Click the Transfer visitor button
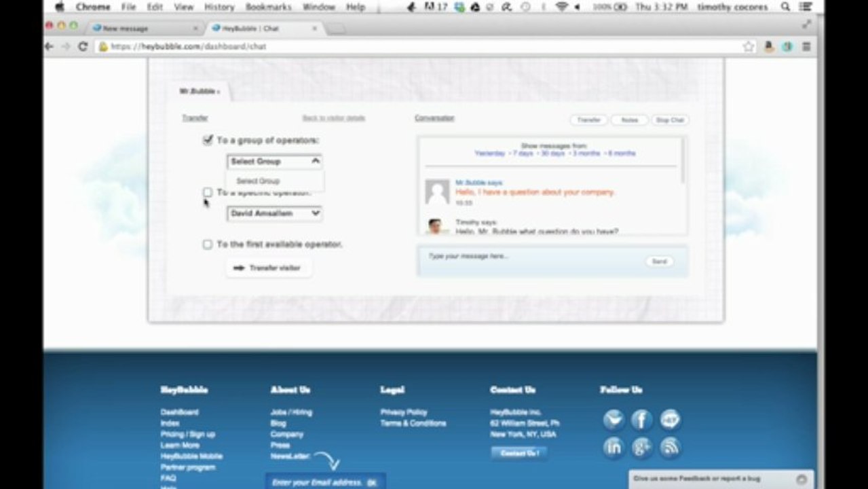This screenshot has height=489, width=868. (268, 268)
